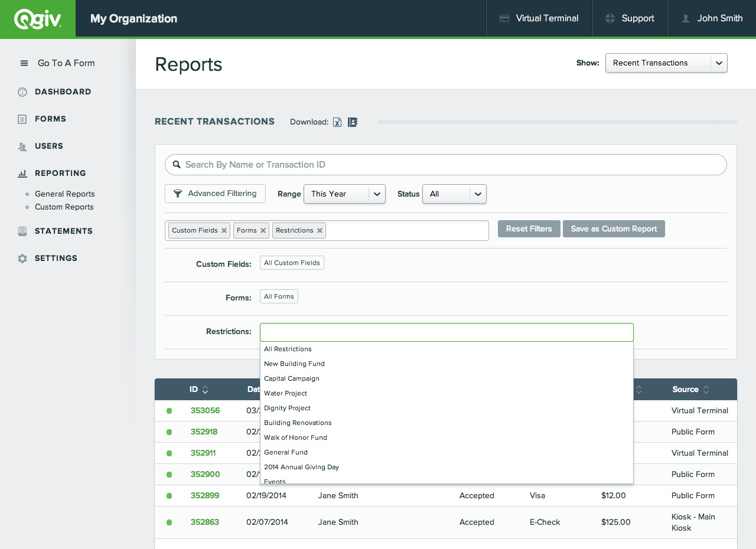756x549 pixels.
Task: Expand the Range dropdown set to This Year
Action: [344, 194]
